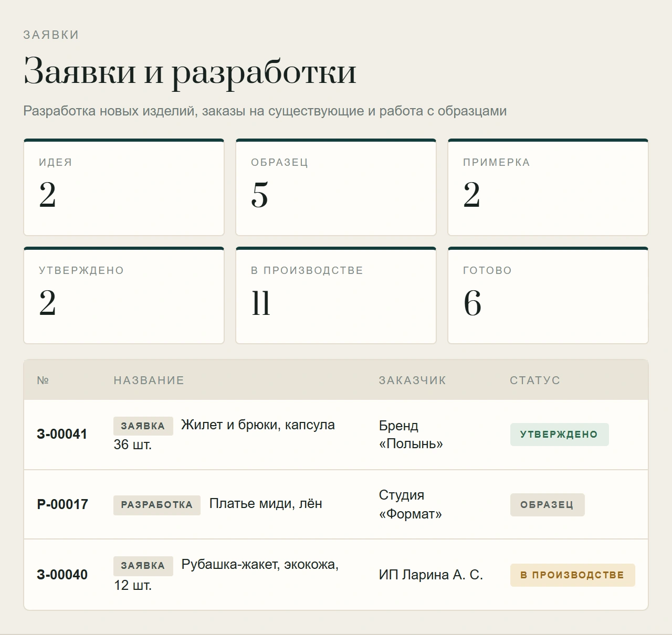Image resolution: width=672 pixels, height=635 pixels.
Task: Click customer Студия «Формат»
Action: 411,504
